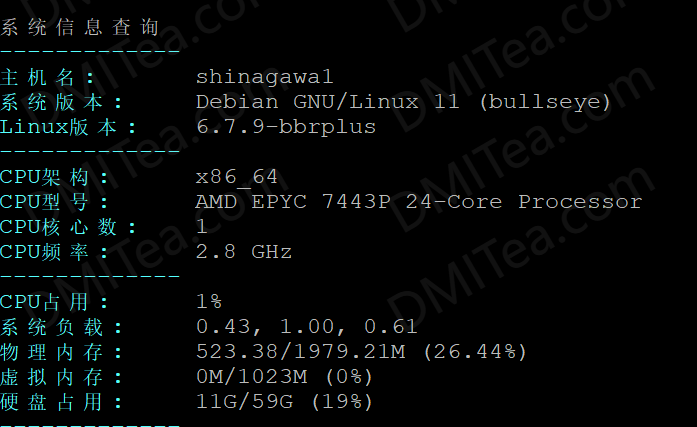Click the hostname value shinagawa1
The image size is (697, 427).
coord(264,77)
